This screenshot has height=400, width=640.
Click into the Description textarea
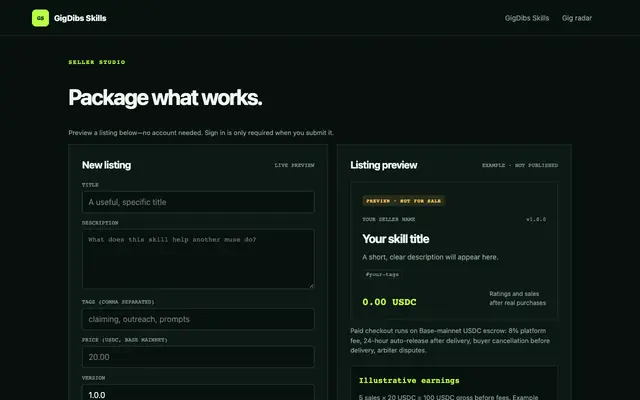pos(198,259)
